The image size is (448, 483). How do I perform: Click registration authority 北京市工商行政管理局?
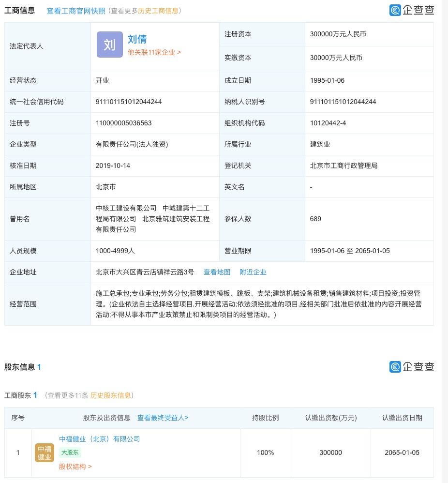point(343,166)
